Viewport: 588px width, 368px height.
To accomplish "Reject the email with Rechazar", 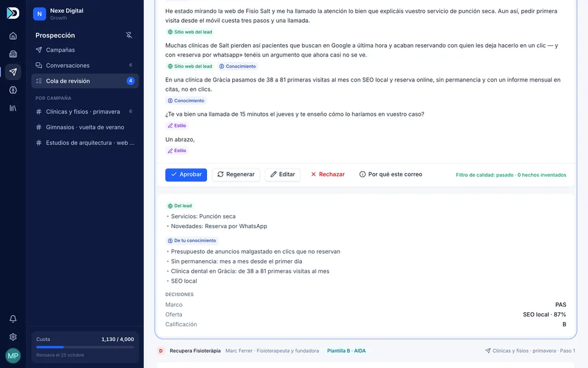I will [328, 175].
